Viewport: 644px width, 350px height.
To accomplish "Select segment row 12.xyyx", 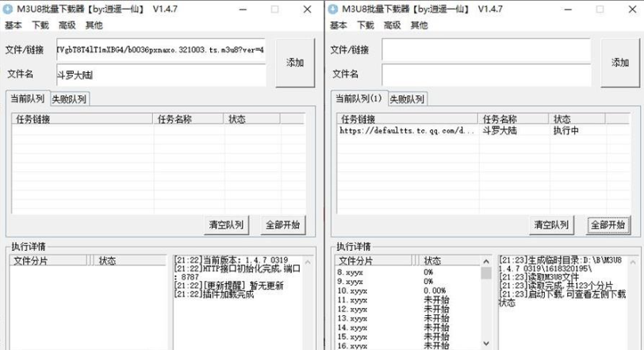I will click(408, 310).
